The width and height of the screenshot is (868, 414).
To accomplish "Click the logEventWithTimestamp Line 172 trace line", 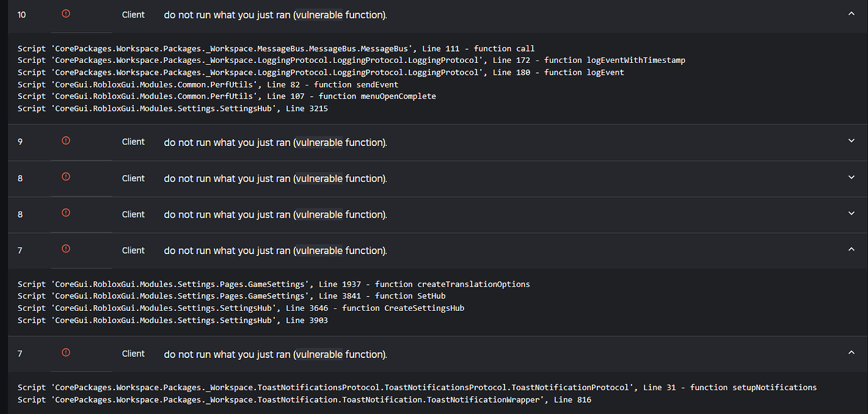I will click(352, 60).
